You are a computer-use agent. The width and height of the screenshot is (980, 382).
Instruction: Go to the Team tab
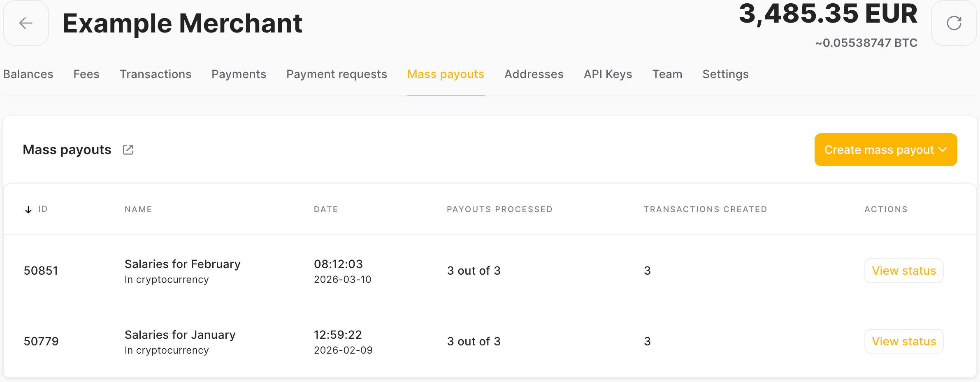pos(667,74)
